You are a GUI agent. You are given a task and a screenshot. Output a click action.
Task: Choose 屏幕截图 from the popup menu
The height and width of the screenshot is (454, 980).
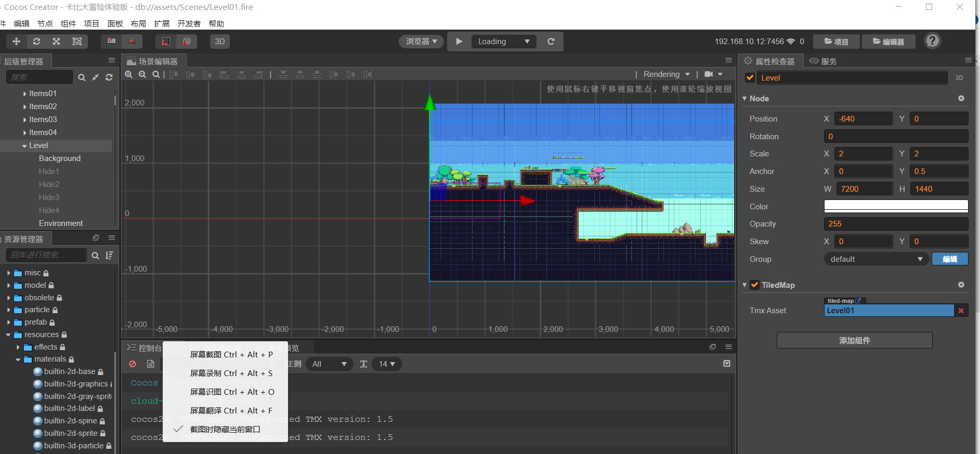[x=231, y=355]
